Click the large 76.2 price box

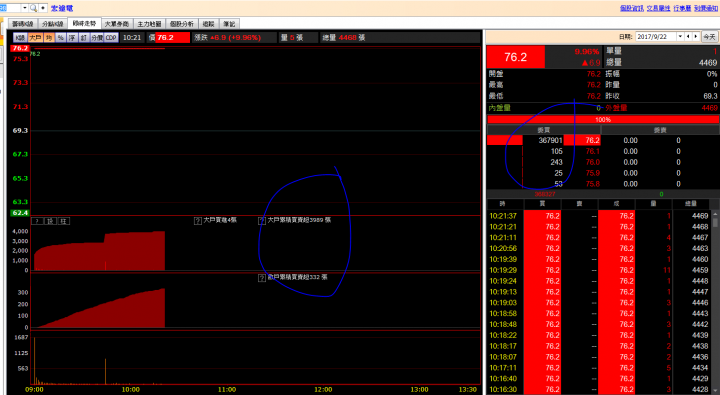(516, 57)
